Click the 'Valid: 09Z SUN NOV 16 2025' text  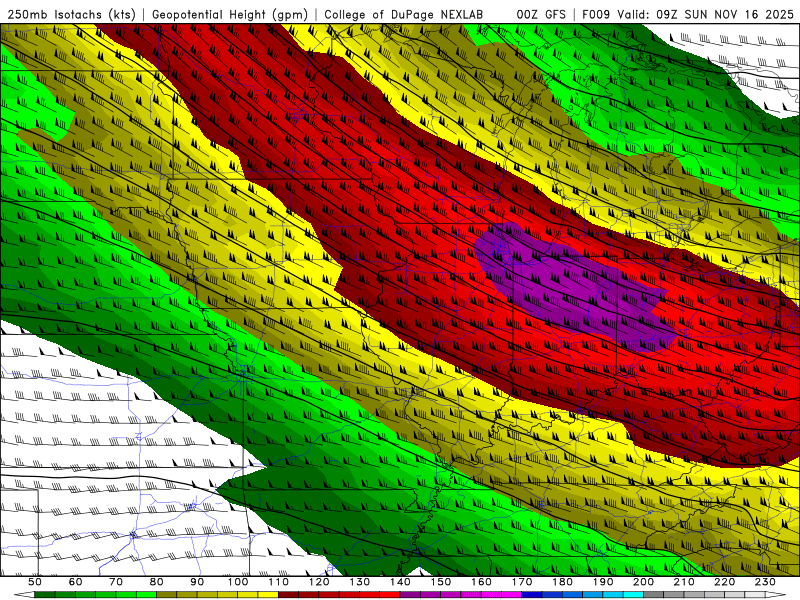705,14
